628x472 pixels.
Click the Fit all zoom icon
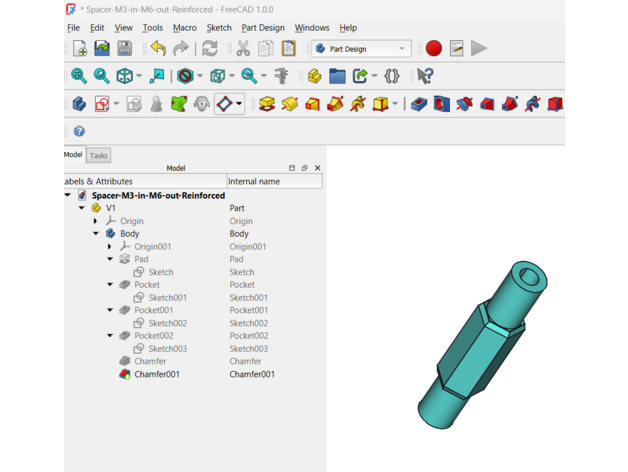(79, 76)
